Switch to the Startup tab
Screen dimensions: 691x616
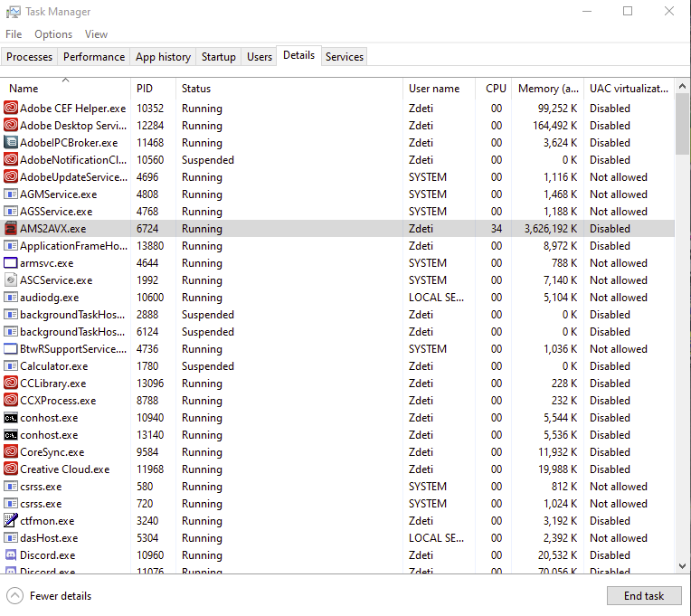coord(219,57)
